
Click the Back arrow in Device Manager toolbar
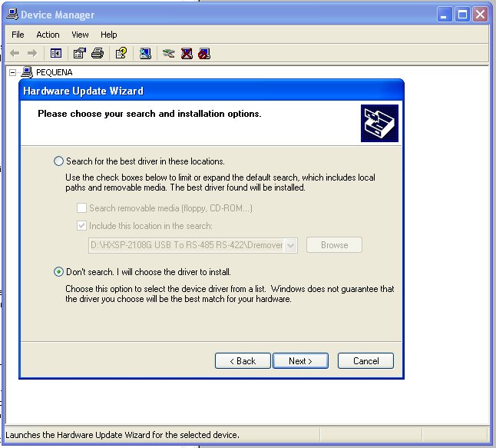point(15,53)
